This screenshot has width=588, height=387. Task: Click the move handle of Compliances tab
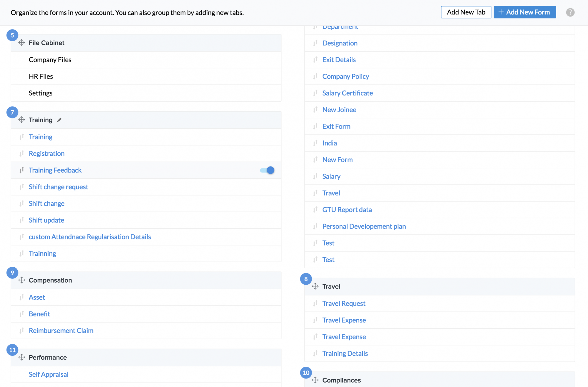coord(315,380)
